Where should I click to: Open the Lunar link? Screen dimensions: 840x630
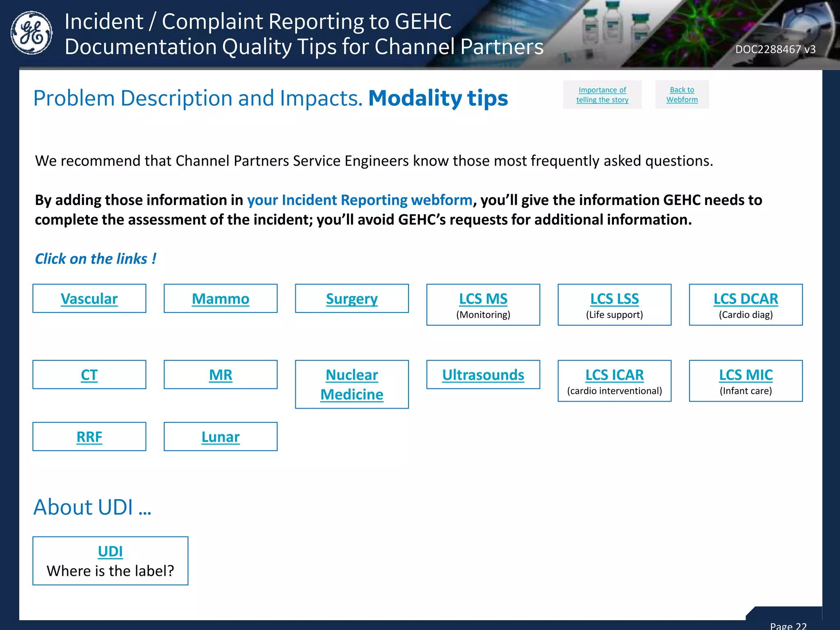[220, 437]
